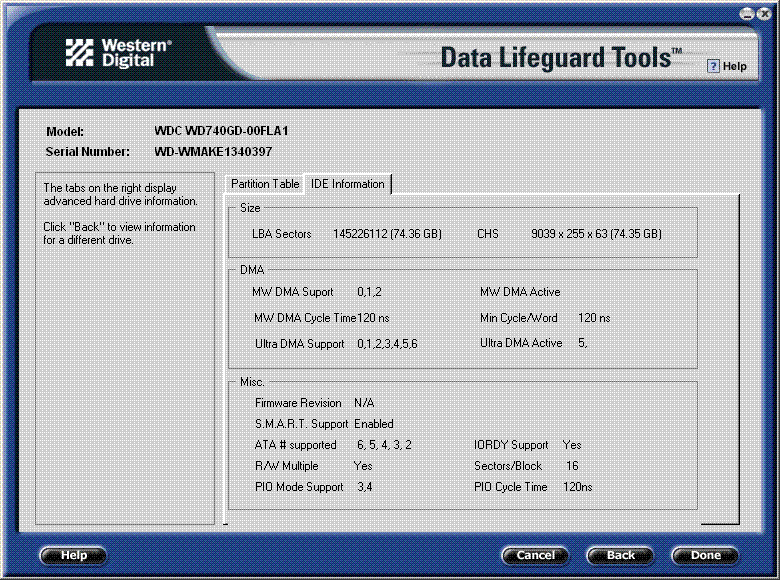Click the Data Lifeguard Tools title banner

(x=561, y=57)
